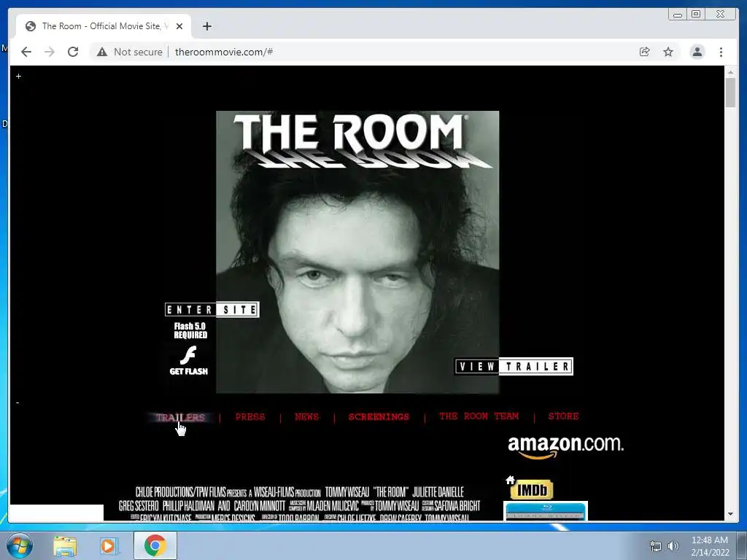Open a new browser tab
Screen dimensions: 747x560
206,26
